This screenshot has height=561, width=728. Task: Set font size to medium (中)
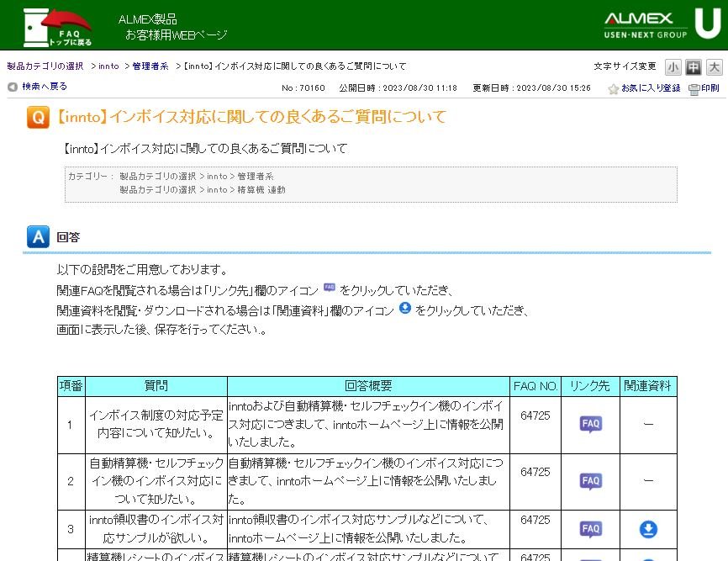pyautogui.click(x=694, y=66)
